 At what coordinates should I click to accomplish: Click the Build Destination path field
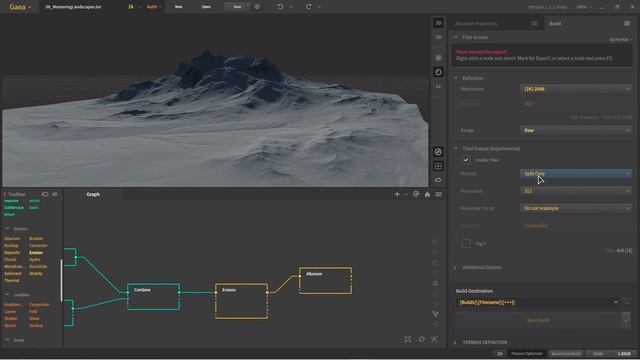tap(534, 302)
